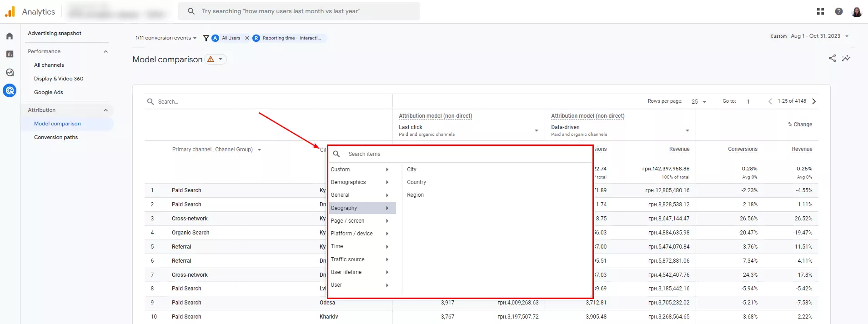Go to previous page of results
The image size is (868, 324).
tap(770, 101)
